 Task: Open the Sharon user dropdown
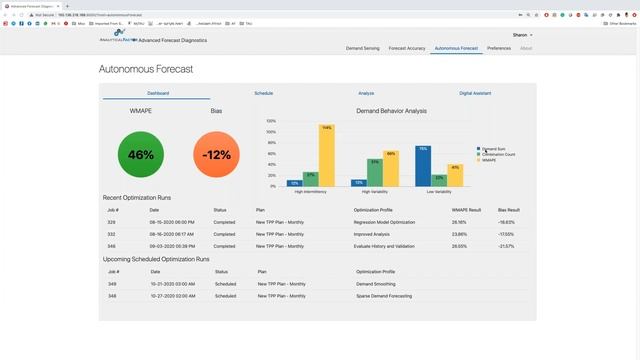(x=522, y=35)
